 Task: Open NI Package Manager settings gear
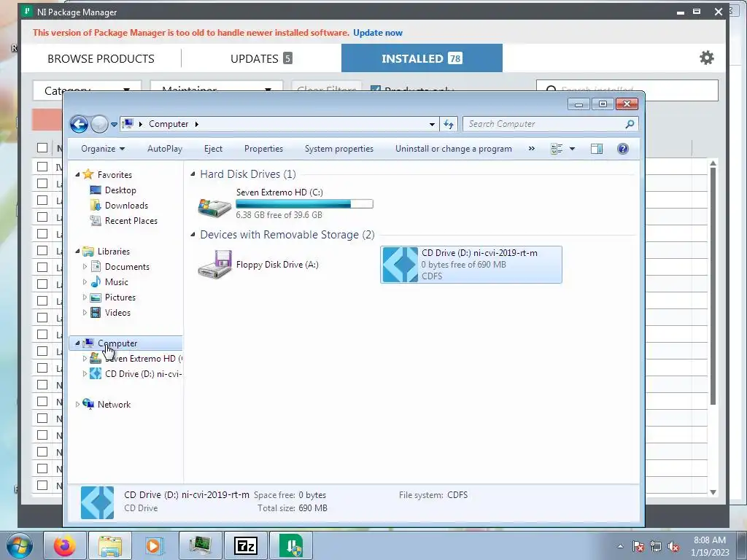tap(706, 58)
